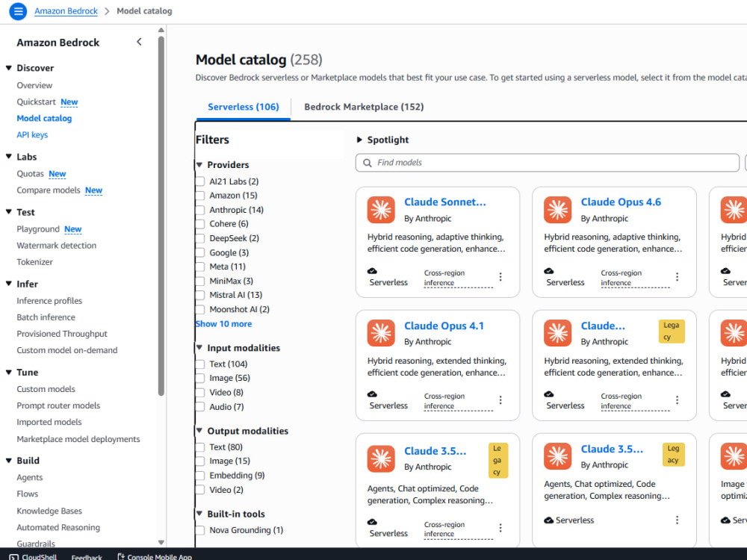Collapse the Test sidebar section
The width and height of the screenshot is (747, 560).
(x=8, y=212)
